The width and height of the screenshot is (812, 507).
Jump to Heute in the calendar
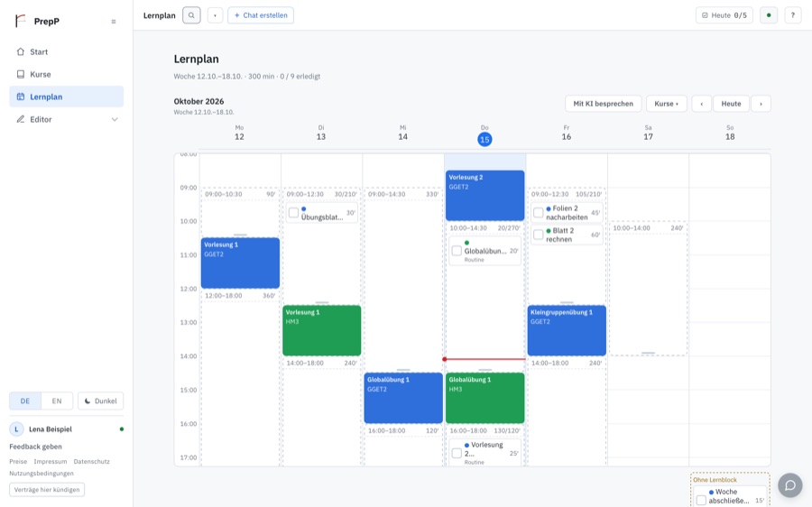(731, 104)
